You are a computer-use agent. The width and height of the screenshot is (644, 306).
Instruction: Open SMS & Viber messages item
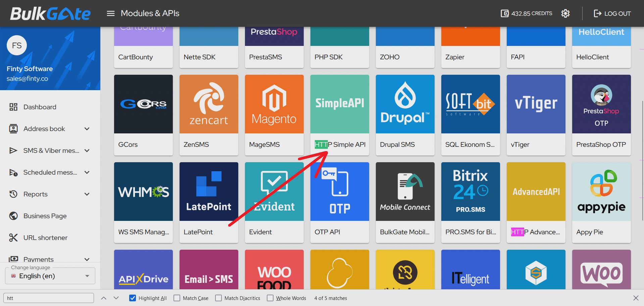tap(50, 150)
